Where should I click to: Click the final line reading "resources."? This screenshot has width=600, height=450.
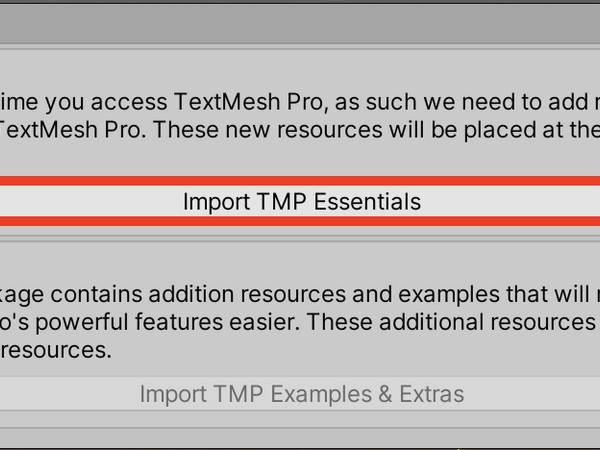pos(55,351)
